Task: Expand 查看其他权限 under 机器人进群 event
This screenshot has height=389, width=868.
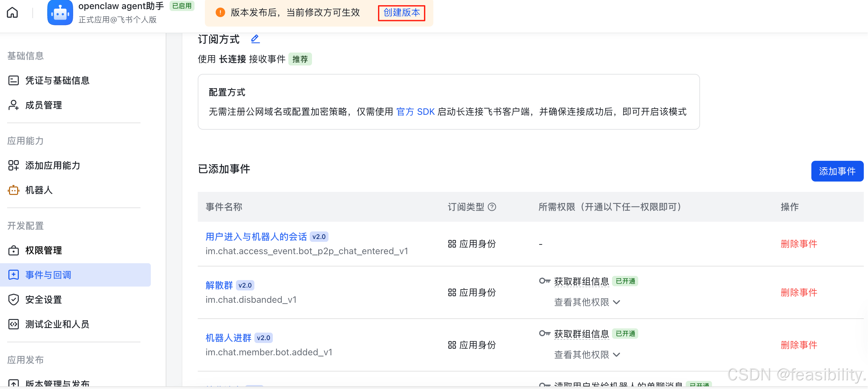Action: [587, 355]
